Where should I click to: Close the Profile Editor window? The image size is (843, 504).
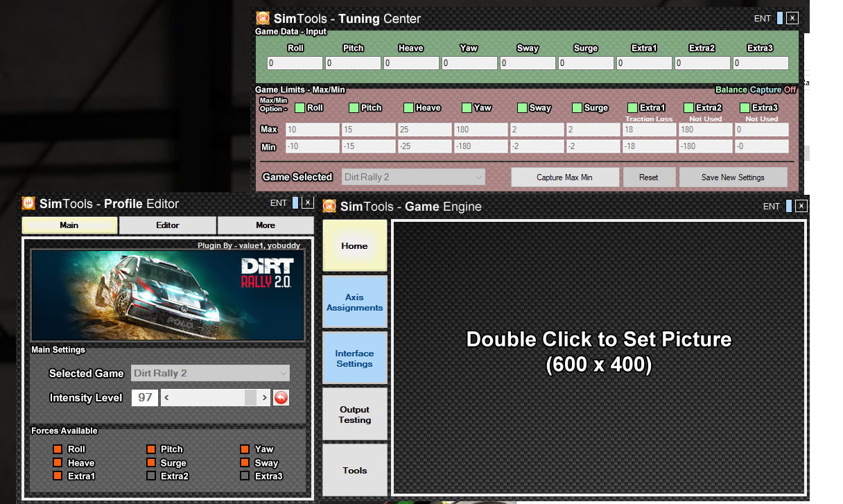pyautogui.click(x=308, y=203)
